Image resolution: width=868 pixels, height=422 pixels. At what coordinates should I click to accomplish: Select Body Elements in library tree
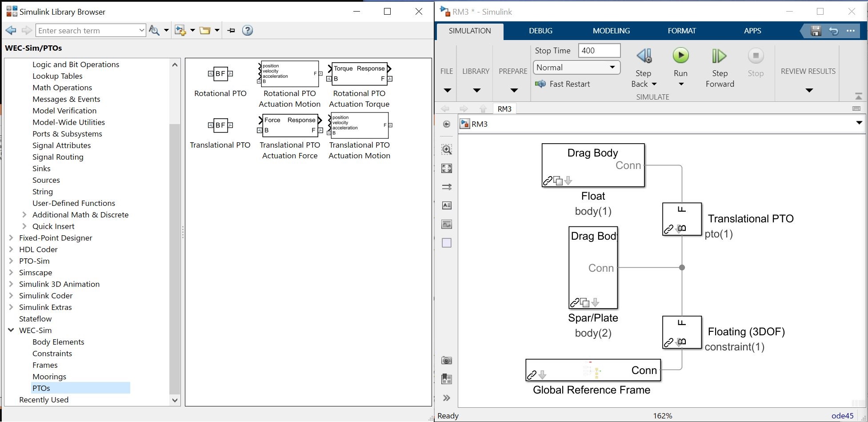[58, 342]
